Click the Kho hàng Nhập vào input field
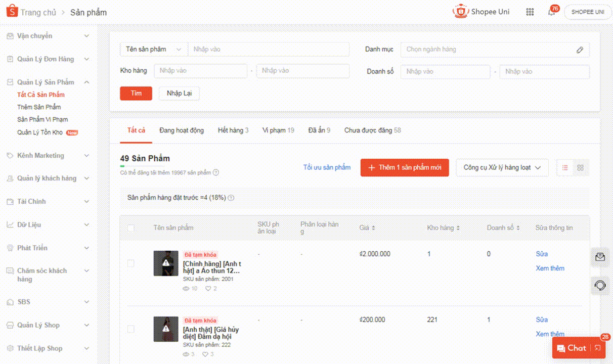Screen dimensions: 613x364 pos(200,71)
